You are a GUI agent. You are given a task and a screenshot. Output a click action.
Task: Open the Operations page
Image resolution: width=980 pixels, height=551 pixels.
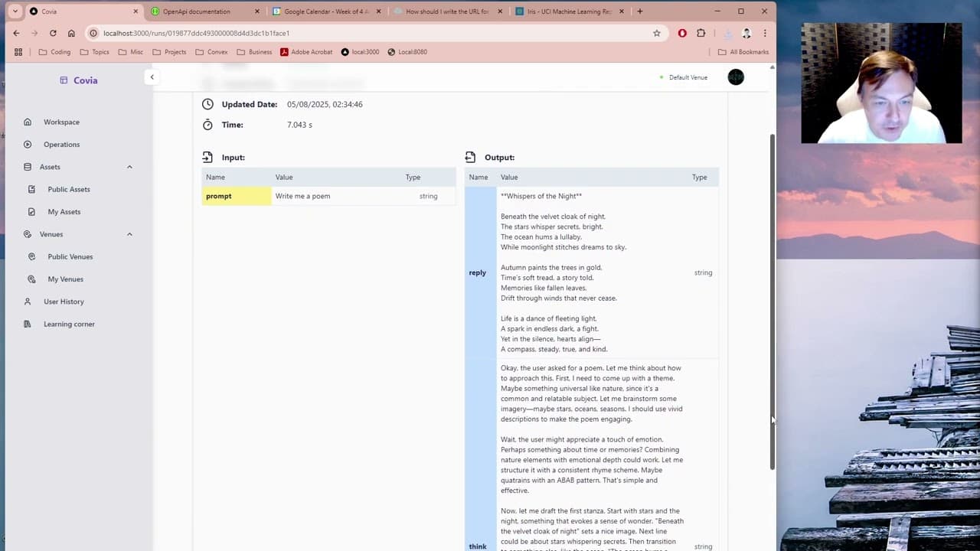click(x=61, y=144)
